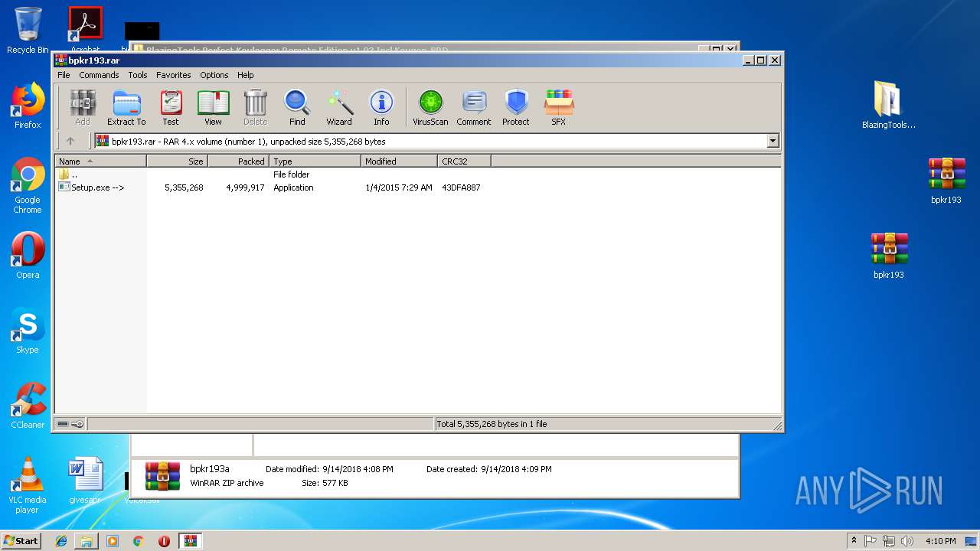Viewport: 980px width, 551px height.
Task: Open VLC media player desktop shortcut
Action: point(28,485)
